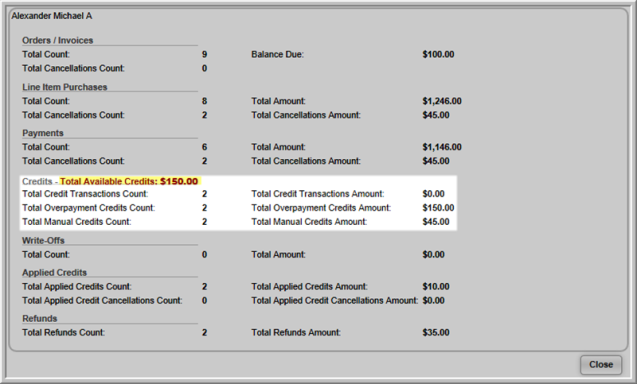
Task: Select Total Credit Transactions Count label
Action: tap(85, 194)
